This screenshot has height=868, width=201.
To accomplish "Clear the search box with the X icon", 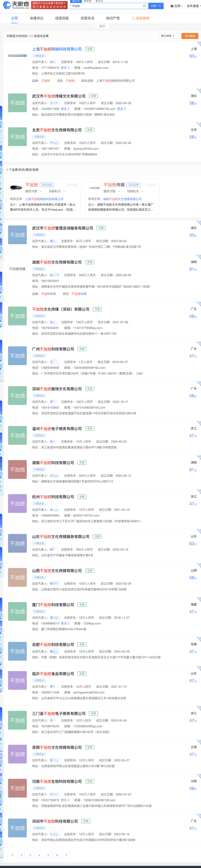I will pyautogui.click(x=144, y=6).
